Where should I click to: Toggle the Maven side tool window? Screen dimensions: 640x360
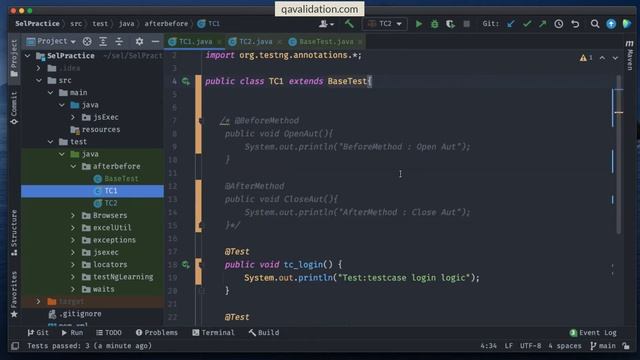coord(630,56)
